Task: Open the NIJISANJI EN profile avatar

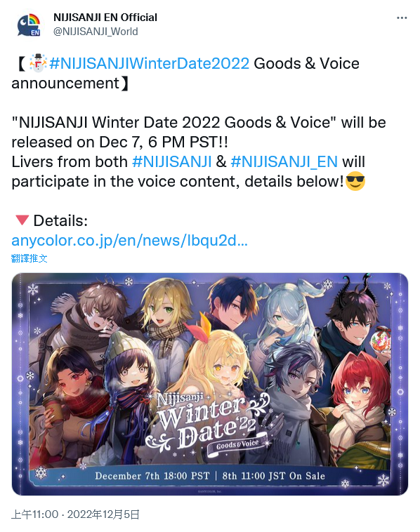Action: point(29,25)
